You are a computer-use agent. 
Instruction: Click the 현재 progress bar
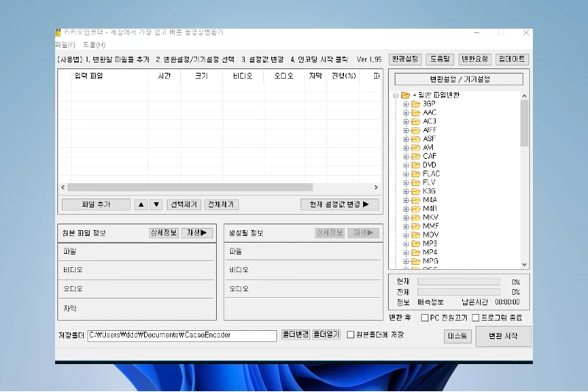click(x=459, y=282)
